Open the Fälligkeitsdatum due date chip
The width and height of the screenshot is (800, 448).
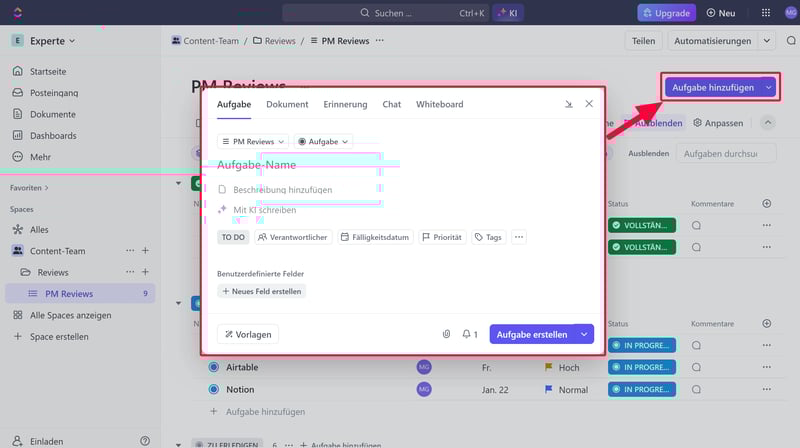coord(375,237)
